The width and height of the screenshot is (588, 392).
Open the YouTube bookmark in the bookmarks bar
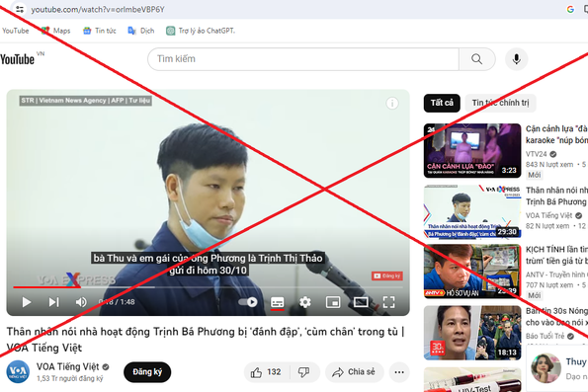click(x=16, y=31)
